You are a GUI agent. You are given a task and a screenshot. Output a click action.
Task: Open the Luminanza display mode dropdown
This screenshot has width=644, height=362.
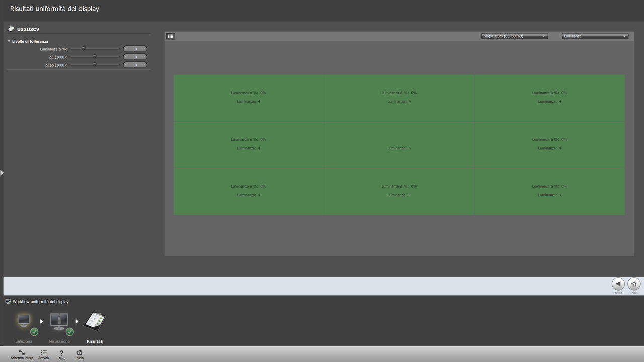click(x=595, y=36)
